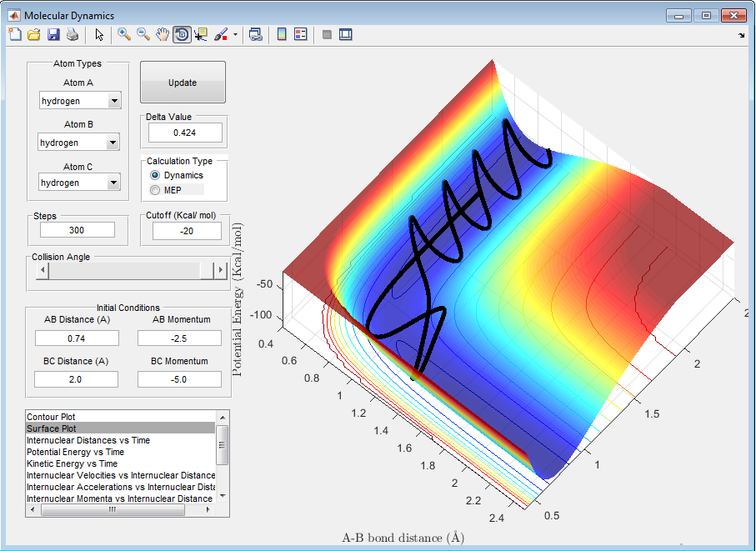756x551 pixels.
Task: Select the Data Cursor tool
Action: tap(201, 34)
